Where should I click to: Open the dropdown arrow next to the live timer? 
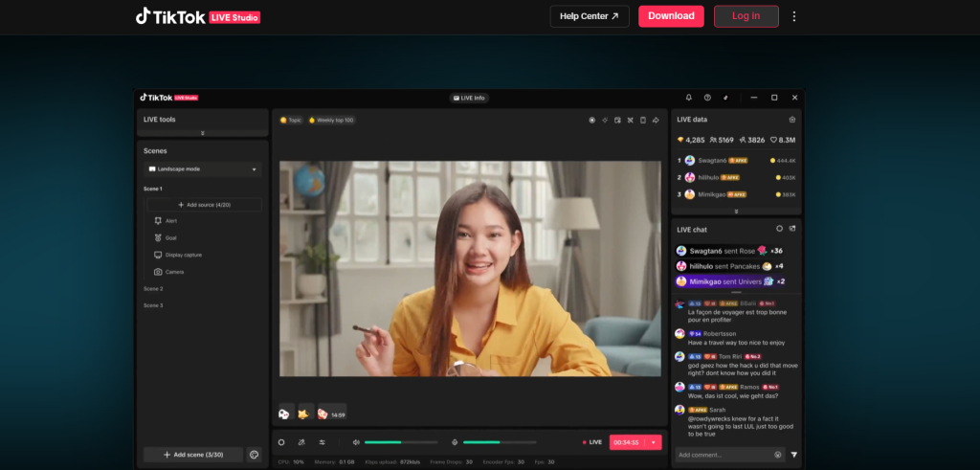pos(654,442)
